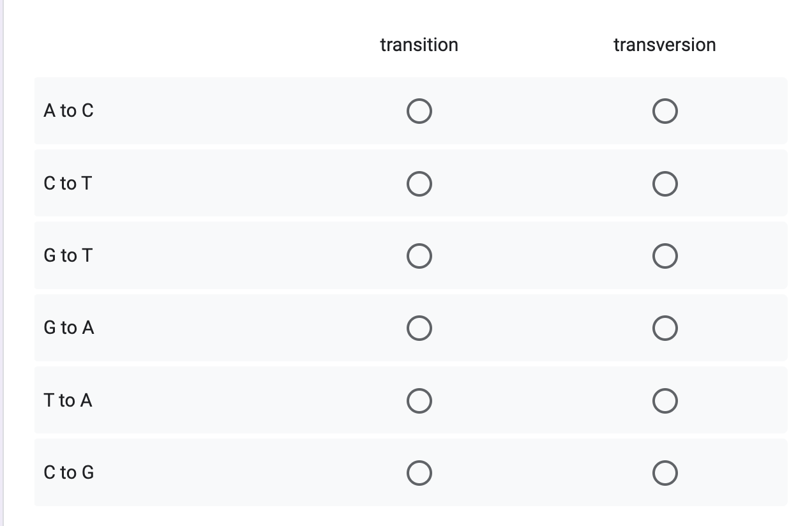Mark C to T as a transition

point(419,184)
